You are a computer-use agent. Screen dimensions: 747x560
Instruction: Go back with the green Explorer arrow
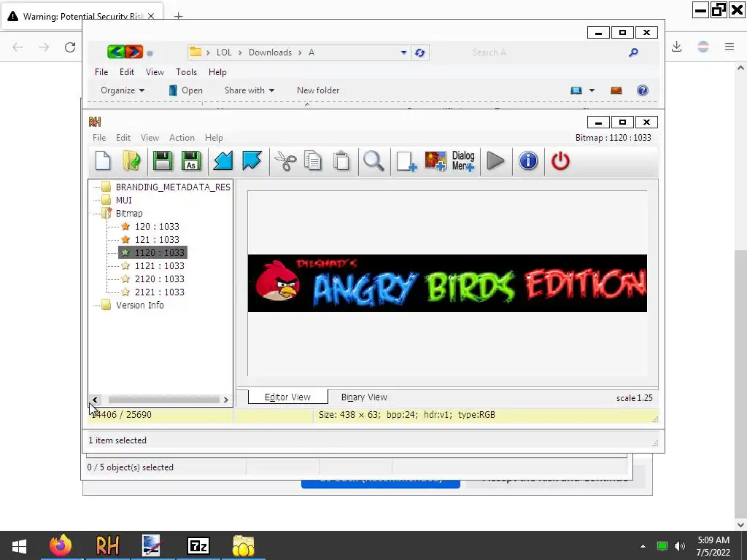pos(116,52)
